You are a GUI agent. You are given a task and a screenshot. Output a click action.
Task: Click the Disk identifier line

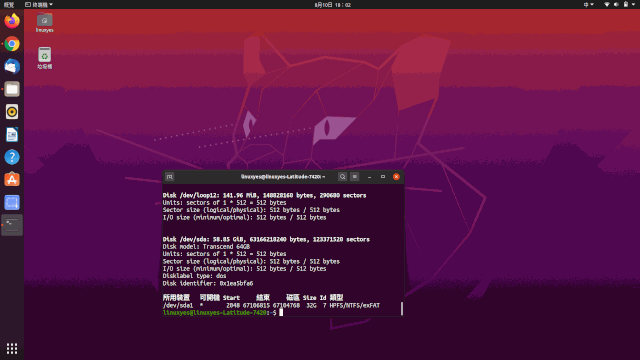(208, 284)
